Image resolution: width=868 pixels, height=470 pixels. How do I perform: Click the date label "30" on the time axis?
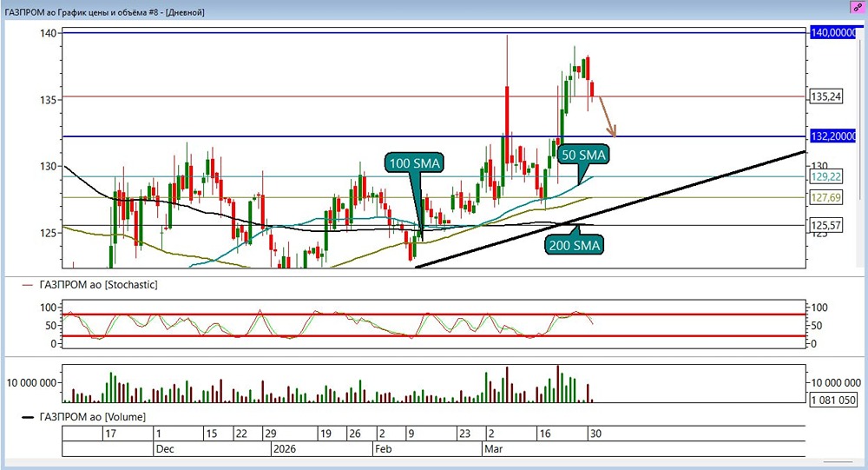point(595,434)
